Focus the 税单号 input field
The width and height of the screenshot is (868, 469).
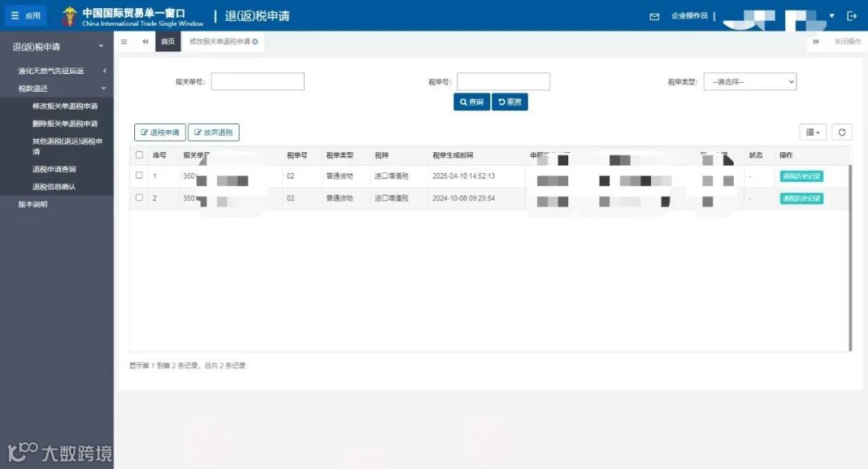503,81
